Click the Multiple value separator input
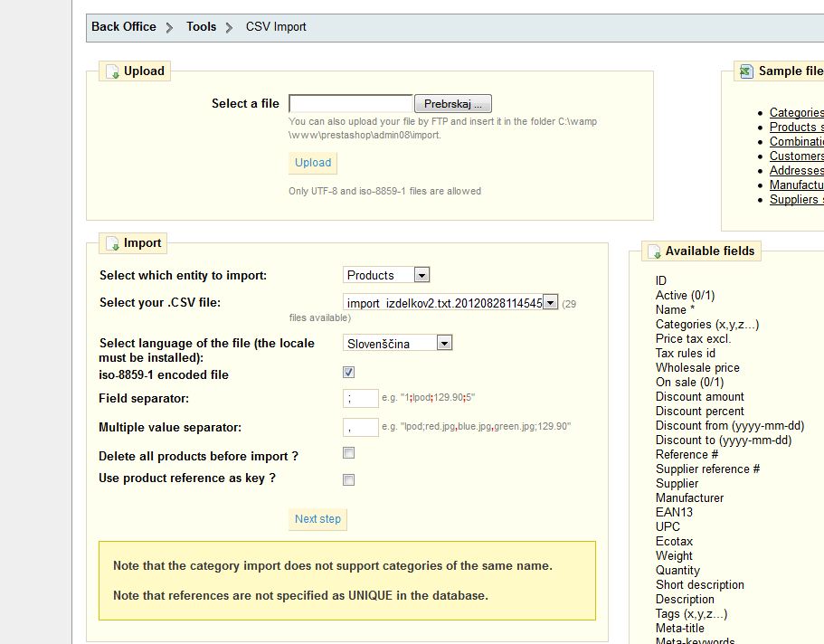The image size is (824, 644). point(361,428)
